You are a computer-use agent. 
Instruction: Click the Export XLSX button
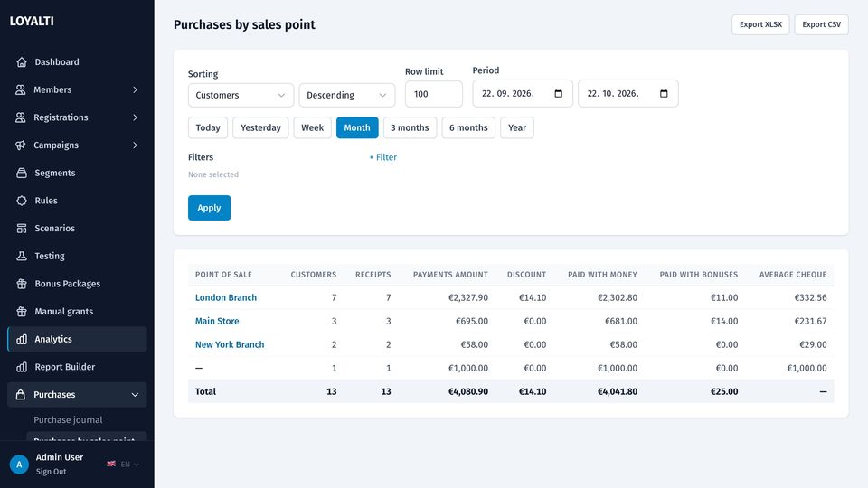(x=760, y=24)
